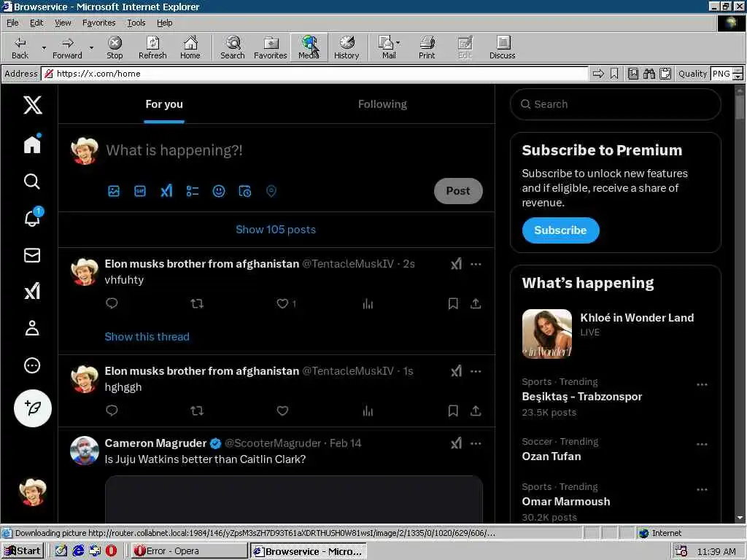Open Grok icon in sidebar

click(x=32, y=291)
